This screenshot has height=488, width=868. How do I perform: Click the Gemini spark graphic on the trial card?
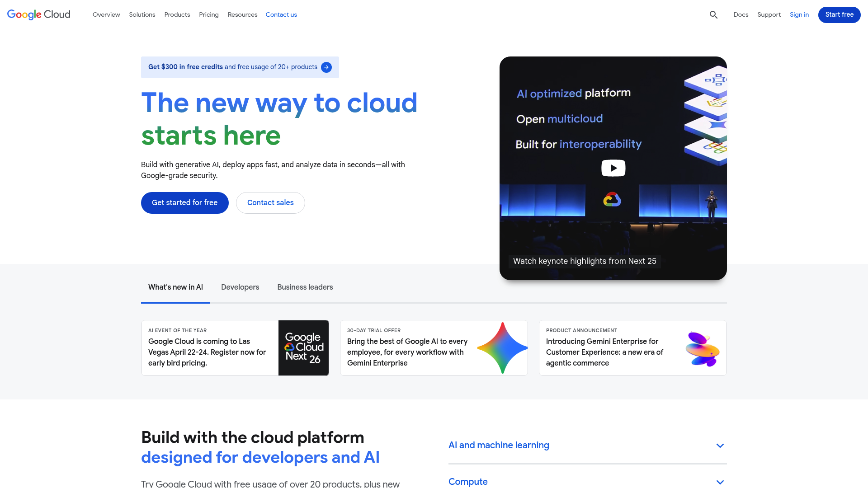(502, 348)
